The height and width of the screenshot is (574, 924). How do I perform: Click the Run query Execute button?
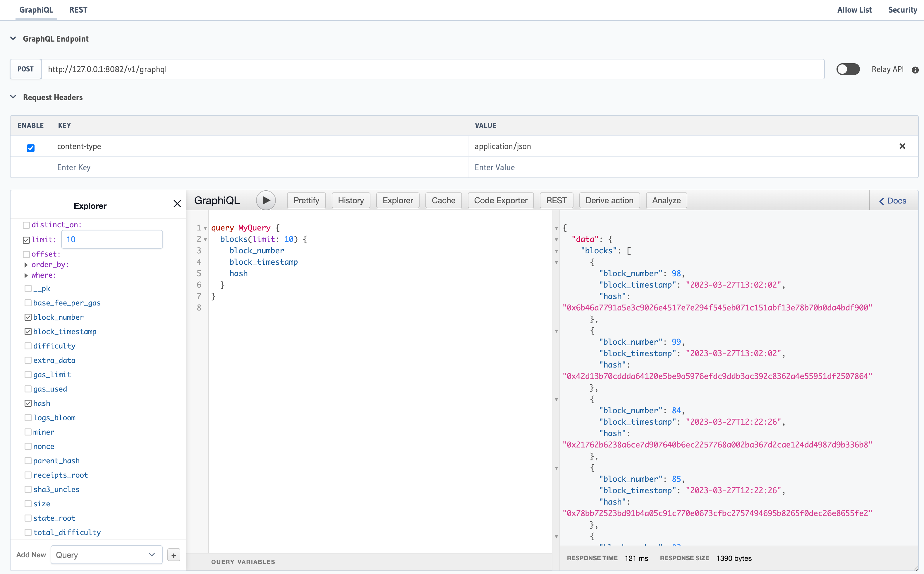(x=266, y=200)
